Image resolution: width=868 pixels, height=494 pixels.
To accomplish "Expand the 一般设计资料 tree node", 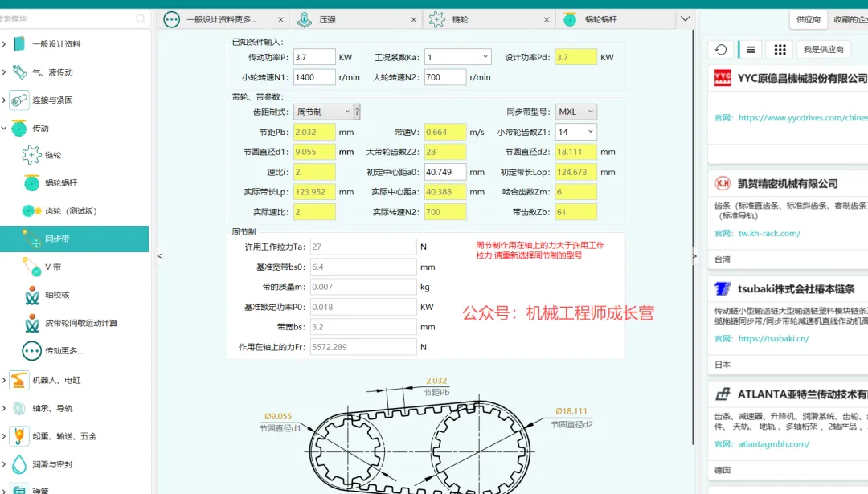I will click(x=4, y=43).
